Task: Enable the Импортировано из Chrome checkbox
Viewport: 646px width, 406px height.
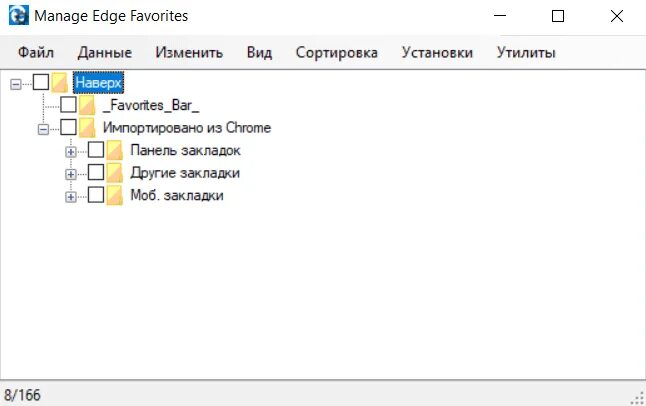Action: click(69, 128)
